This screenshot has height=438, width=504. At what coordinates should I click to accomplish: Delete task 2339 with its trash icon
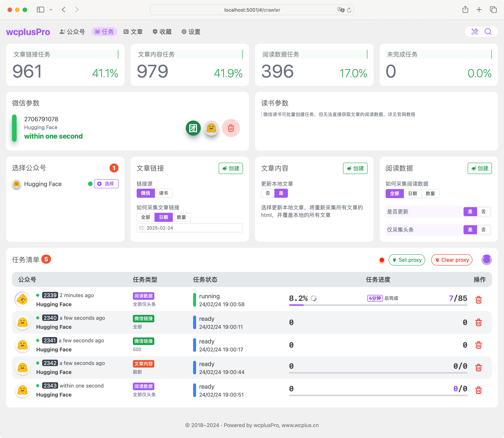(x=478, y=299)
